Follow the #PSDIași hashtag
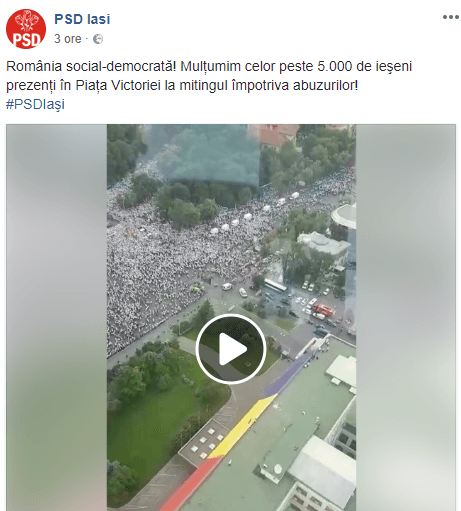 coord(35,104)
